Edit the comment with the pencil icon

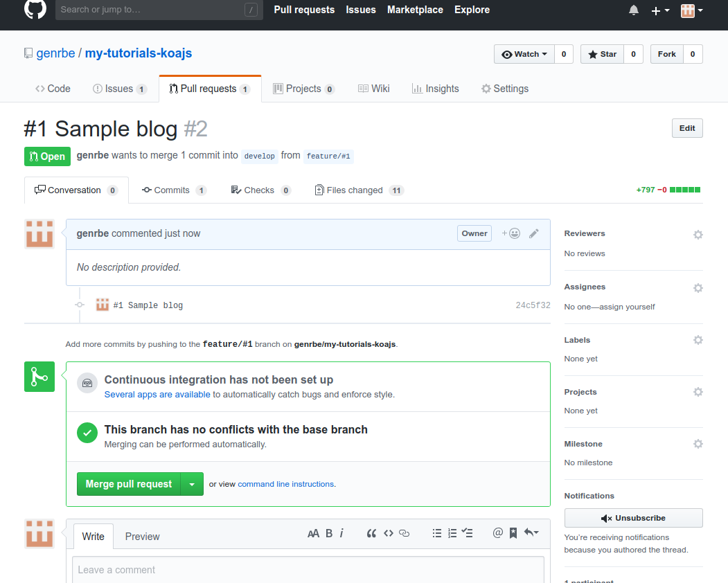pyautogui.click(x=534, y=233)
